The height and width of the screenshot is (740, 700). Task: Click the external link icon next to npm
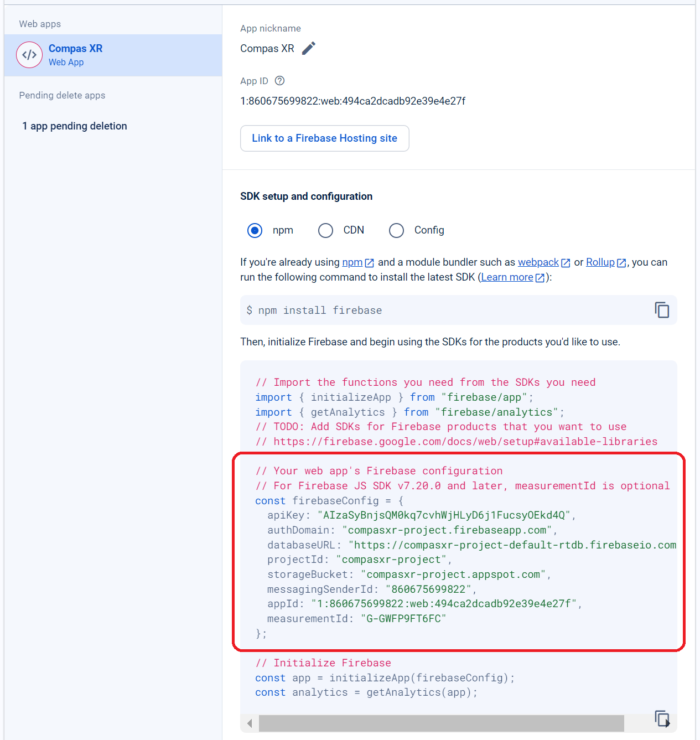click(x=369, y=262)
